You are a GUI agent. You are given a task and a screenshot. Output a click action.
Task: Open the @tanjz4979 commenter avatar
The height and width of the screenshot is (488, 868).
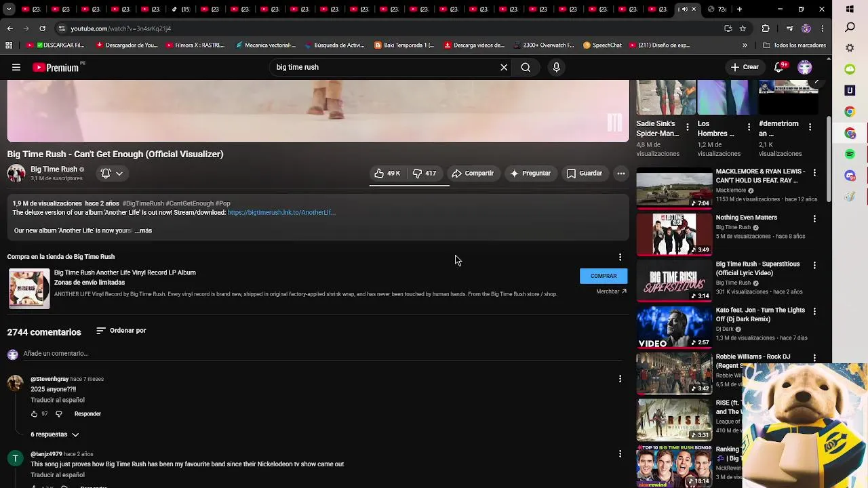16,458
